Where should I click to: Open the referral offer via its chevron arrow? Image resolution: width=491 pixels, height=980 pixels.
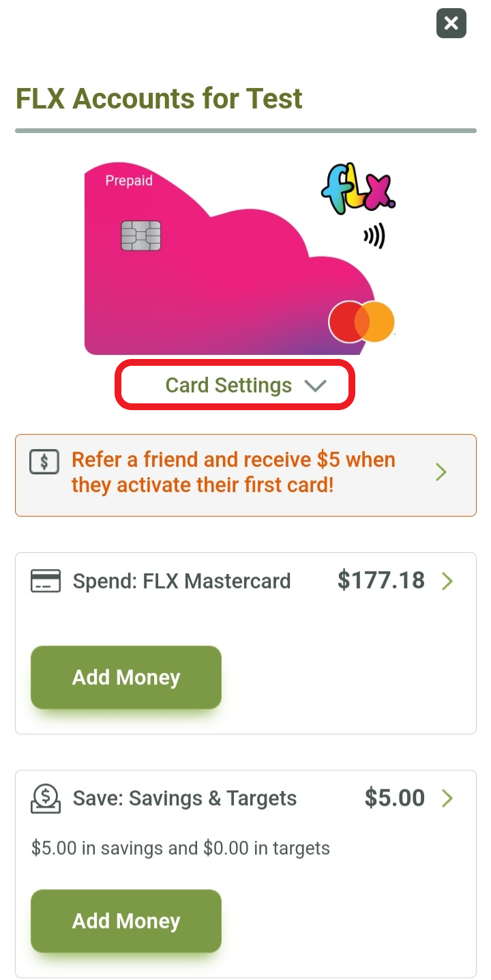point(441,472)
